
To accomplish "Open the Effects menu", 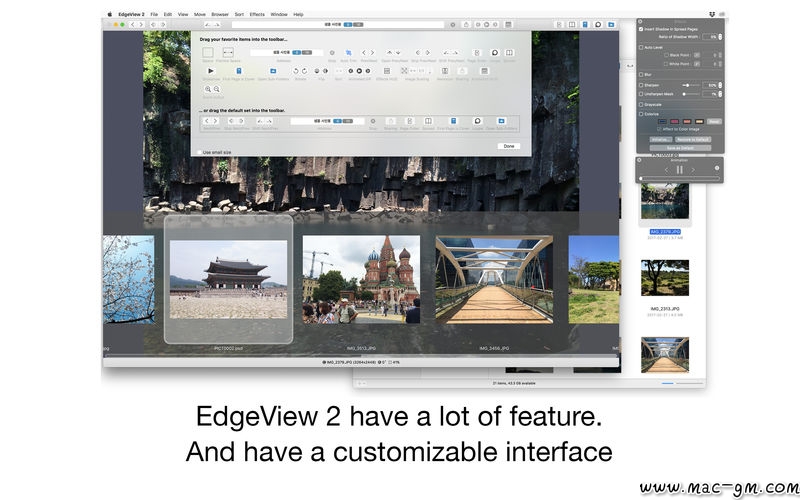I will pos(257,14).
